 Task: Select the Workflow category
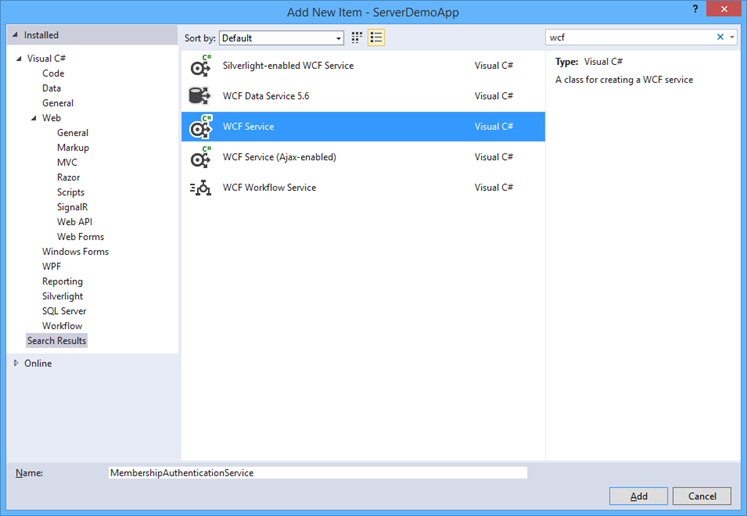pos(62,325)
